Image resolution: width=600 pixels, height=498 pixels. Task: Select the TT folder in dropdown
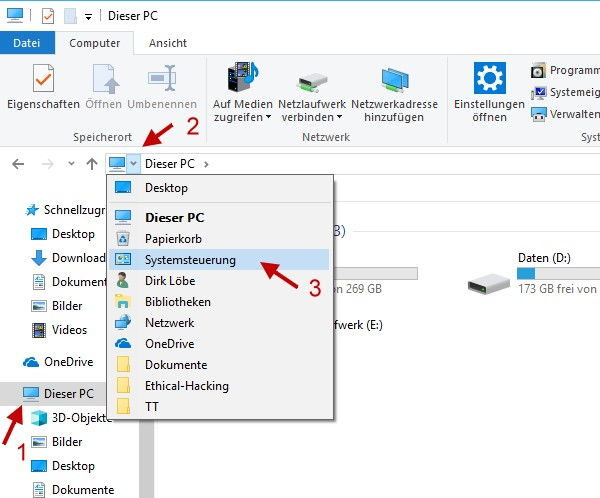coord(219,407)
